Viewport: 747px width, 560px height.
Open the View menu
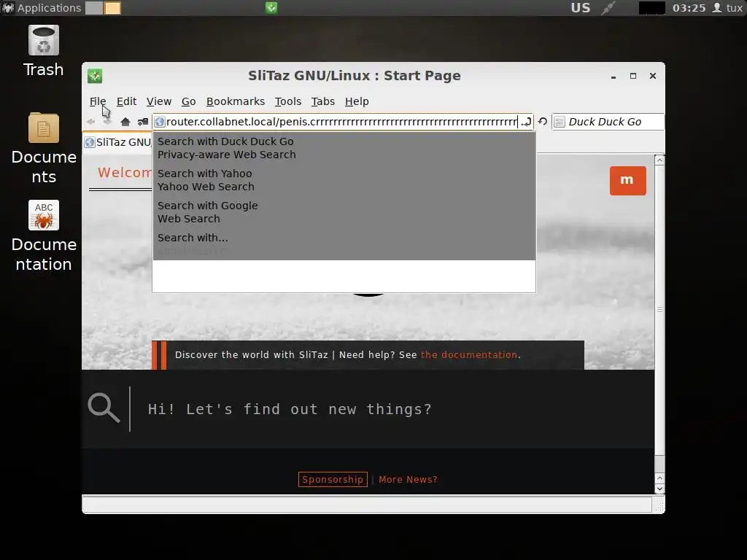click(x=158, y=101)
